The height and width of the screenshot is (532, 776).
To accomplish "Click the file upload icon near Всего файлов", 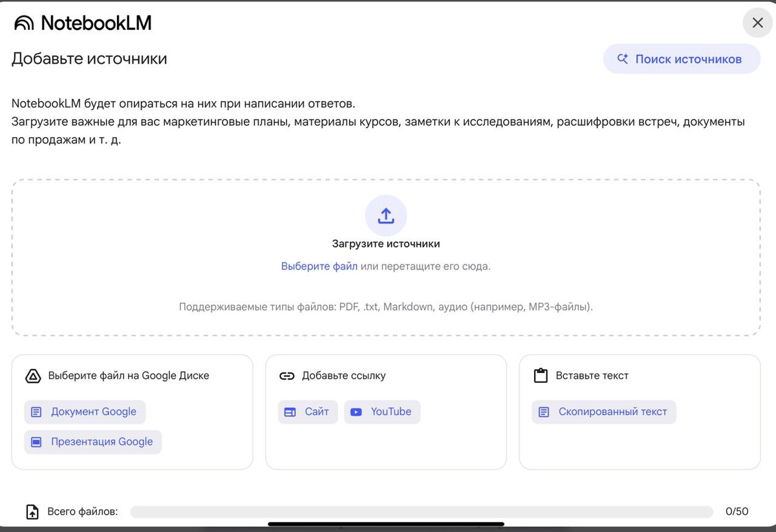I will pyautogui.click(x=32, y=512).
